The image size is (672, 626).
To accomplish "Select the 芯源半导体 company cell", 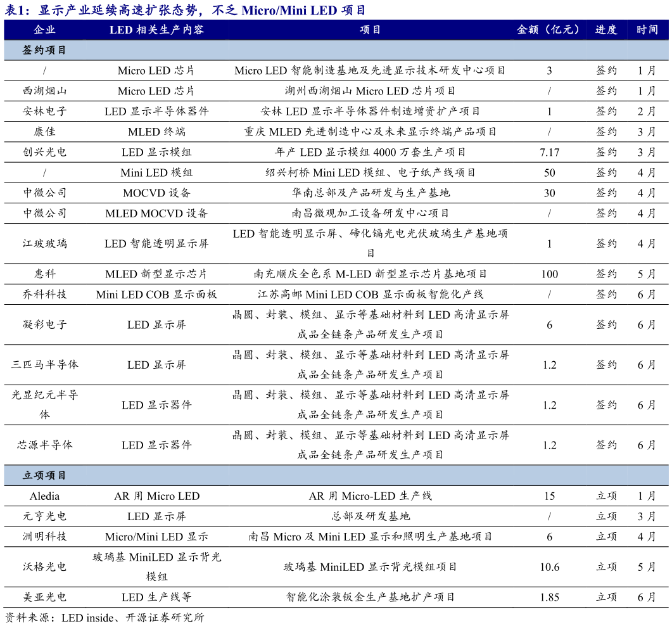I will coord(44,445).
